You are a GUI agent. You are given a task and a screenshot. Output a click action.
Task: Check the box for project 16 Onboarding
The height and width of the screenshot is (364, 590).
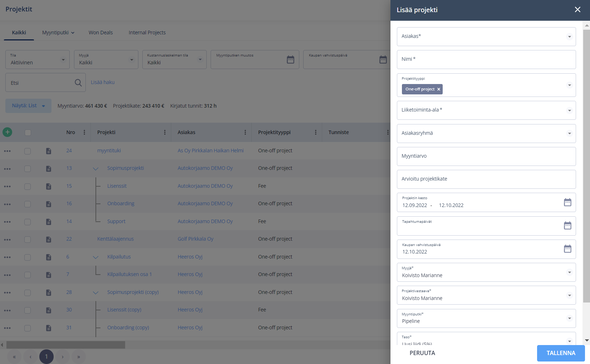(x=28, y=204)
